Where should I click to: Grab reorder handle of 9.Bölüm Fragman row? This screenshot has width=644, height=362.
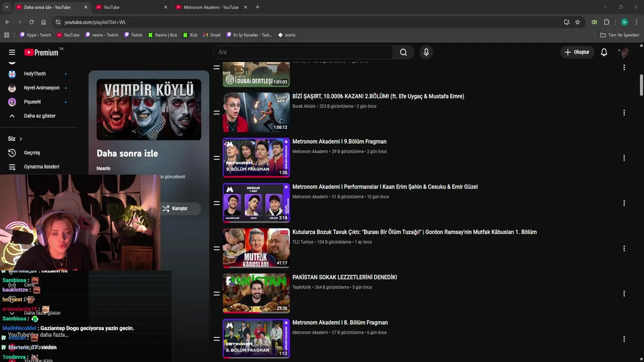[216, 158]
